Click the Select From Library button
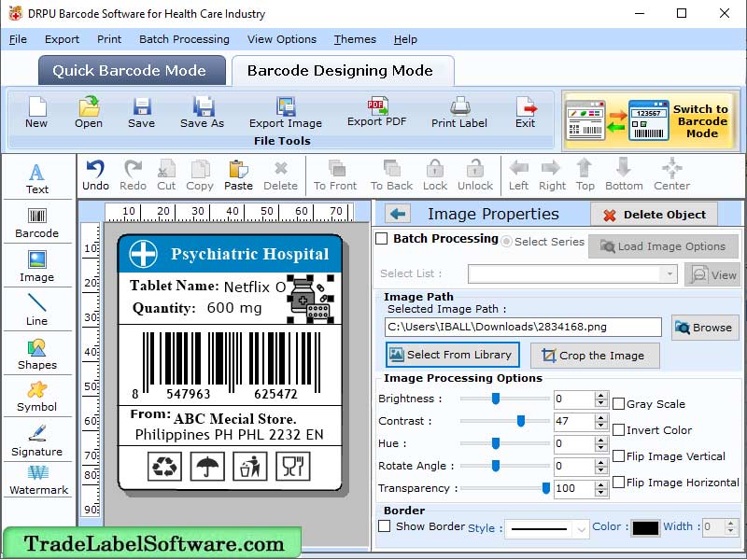The height and width of the screenshot is (560, 747). point(453,355)
